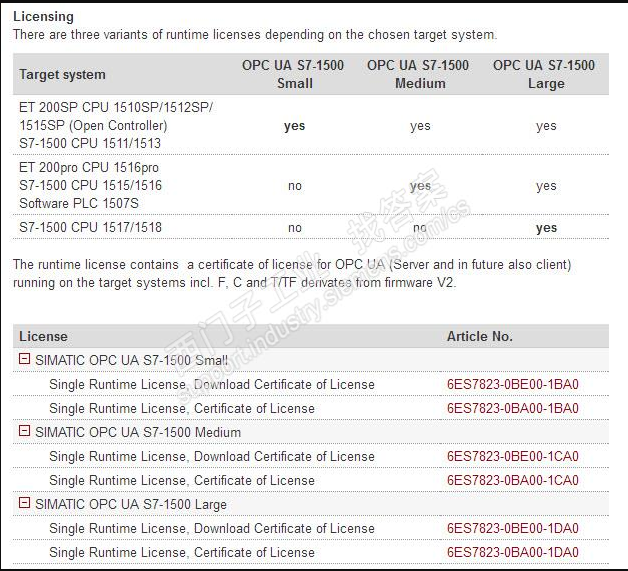Click article number 6ES7823-0BA00-1CA0

(x=512, y=480)
